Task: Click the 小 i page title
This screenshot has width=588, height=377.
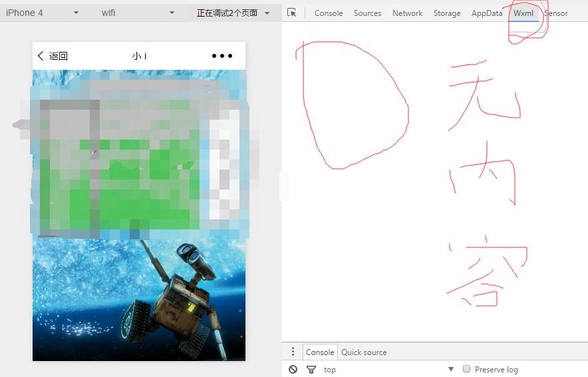Action: (139, 57)
